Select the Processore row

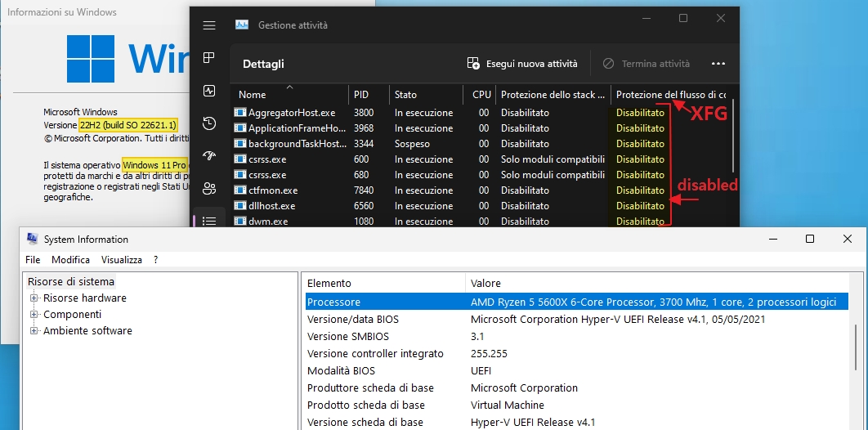(576, 302)
